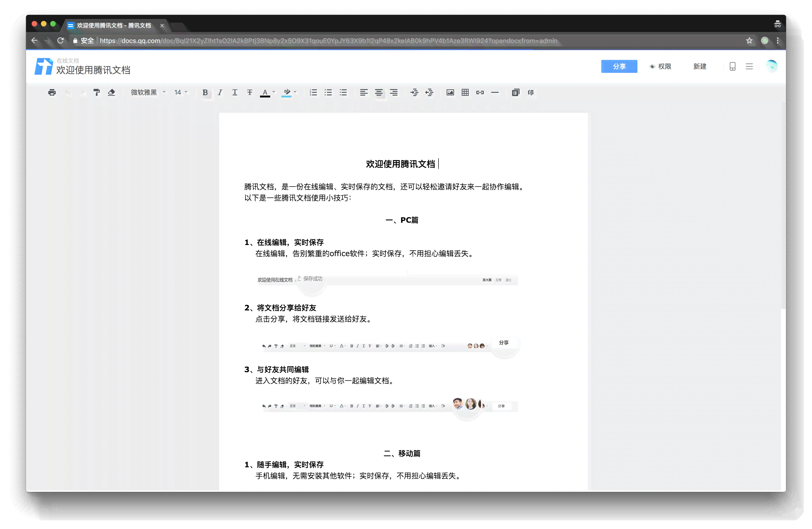Open the 微软雅黑 font family dropdown
This screenshot has height=529, width=812.
coord(148,92)
